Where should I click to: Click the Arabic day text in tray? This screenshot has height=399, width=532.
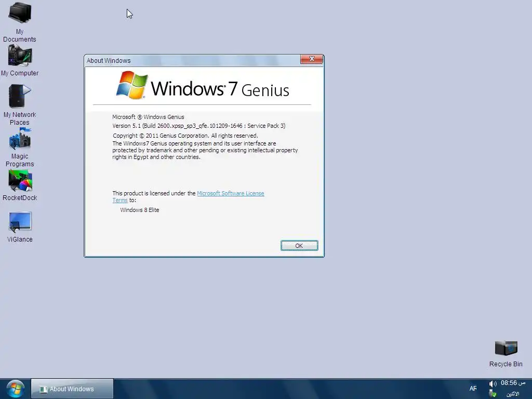tap(513, 394)
